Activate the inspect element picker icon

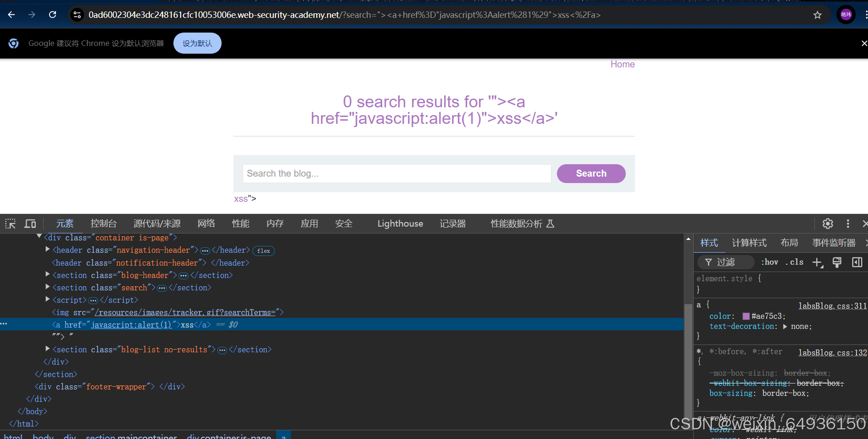tap(11, 224)
